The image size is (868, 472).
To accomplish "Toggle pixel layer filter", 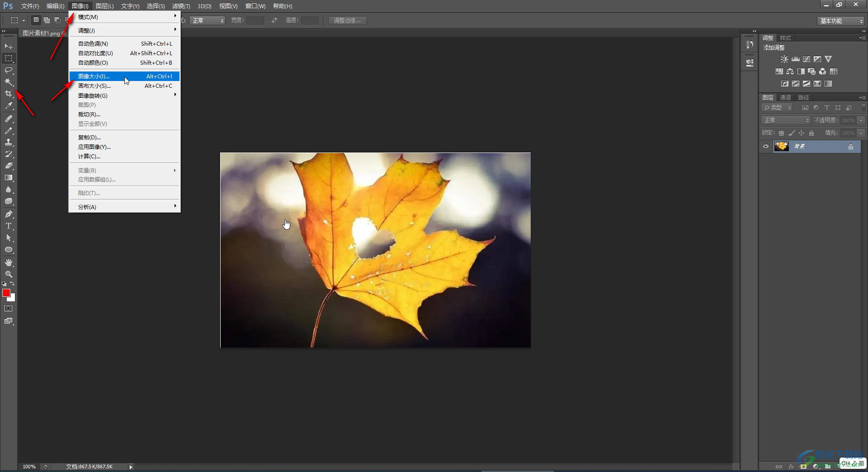I will 805,108.
